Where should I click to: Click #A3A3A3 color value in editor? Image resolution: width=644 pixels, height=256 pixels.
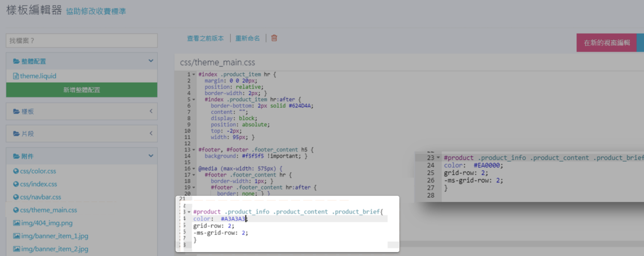tap(233, 219)
